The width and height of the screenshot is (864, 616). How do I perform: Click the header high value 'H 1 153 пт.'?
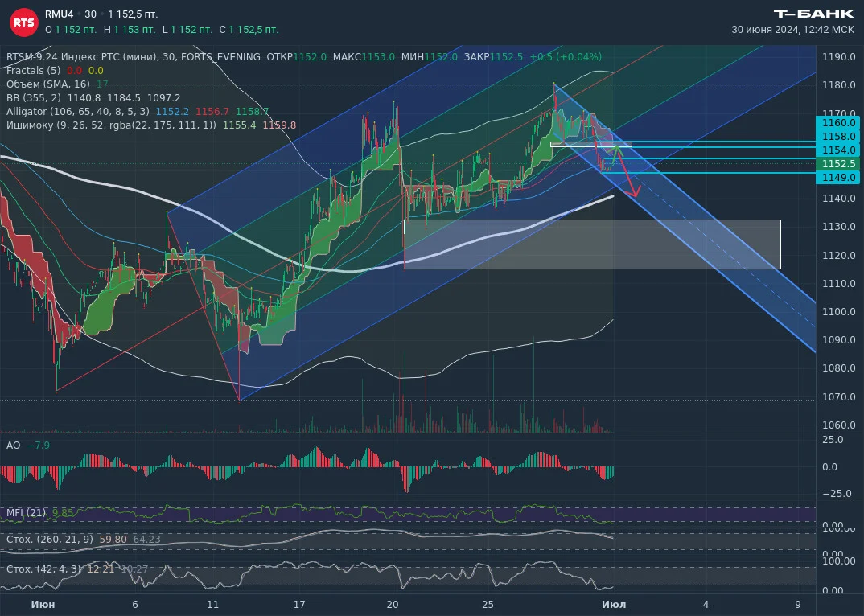click(x=130, y=30)
